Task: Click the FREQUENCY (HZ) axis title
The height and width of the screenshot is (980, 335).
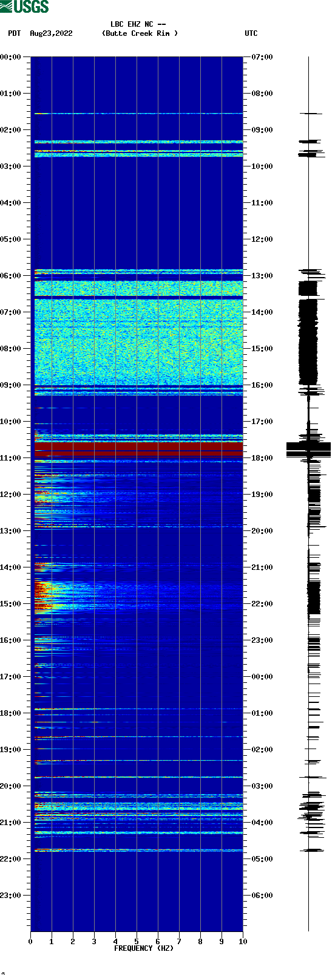Action: point(144,948)
